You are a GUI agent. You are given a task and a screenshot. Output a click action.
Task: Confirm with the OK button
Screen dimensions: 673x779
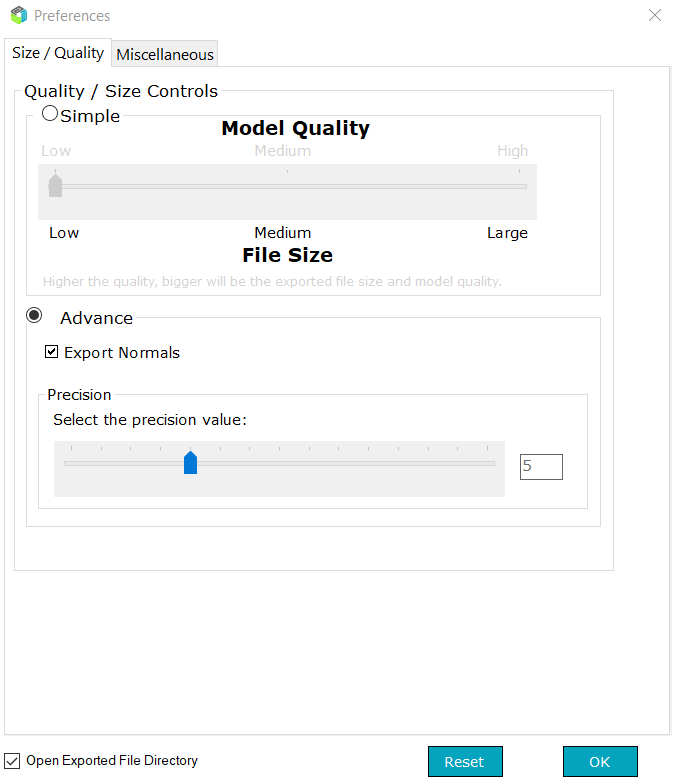click(599, 762)
